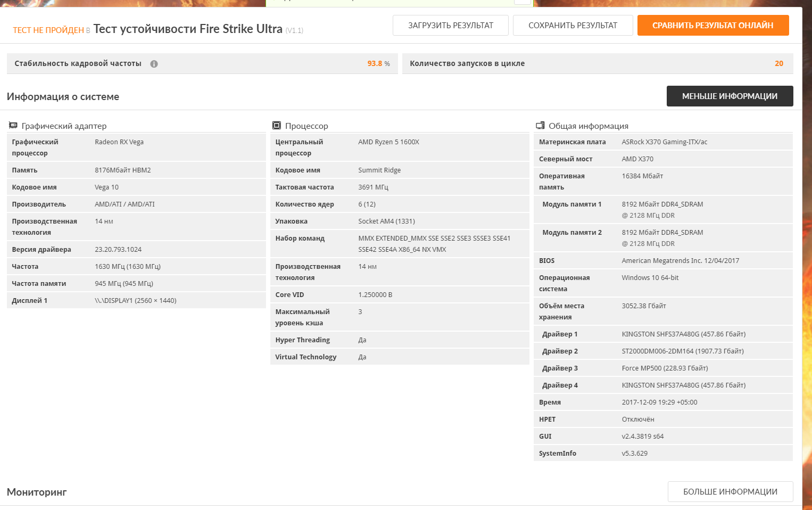Select the 16384 Мбайт RAM value
Image resolution: width=812 pixels, height=510 pixels.
(642, 176)
